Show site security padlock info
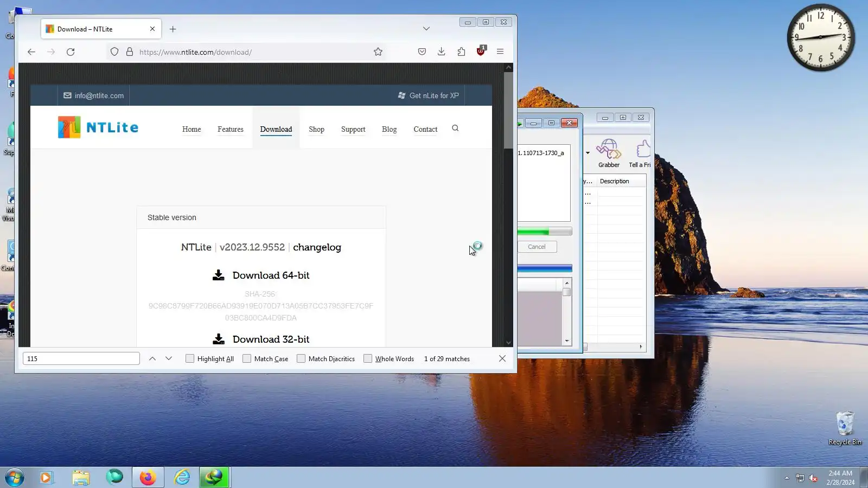This screenshot has height=488, width=868. point(130,52)
